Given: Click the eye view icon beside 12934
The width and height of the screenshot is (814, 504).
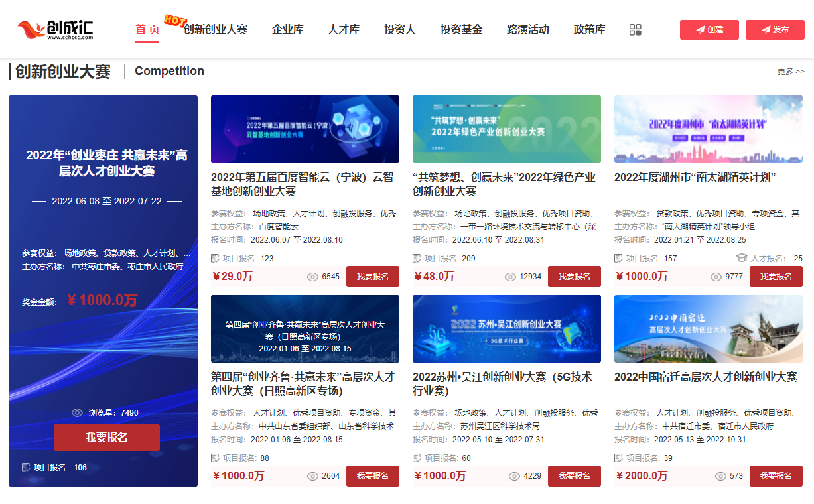Looking at the screenshot, I should [510, 277].
